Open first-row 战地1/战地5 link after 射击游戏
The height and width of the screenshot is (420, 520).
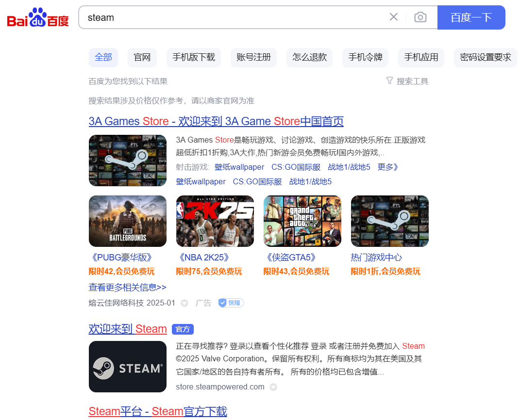point(349,167)
